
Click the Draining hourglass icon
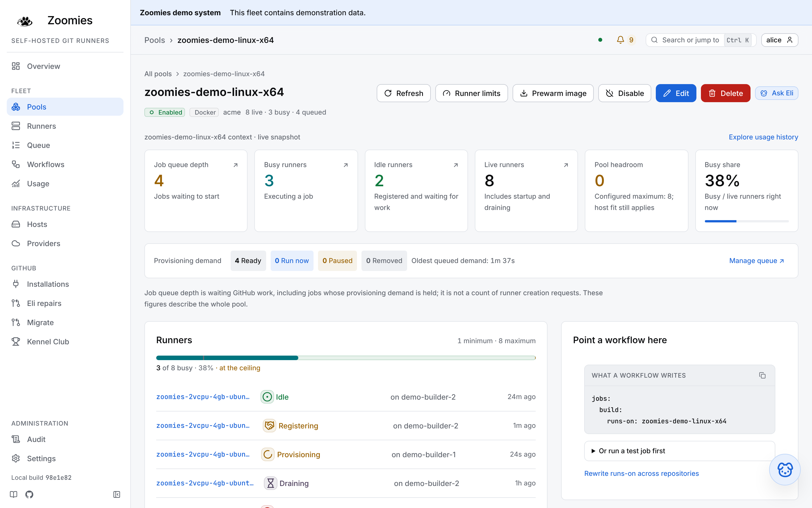click(x=270, y=483)
